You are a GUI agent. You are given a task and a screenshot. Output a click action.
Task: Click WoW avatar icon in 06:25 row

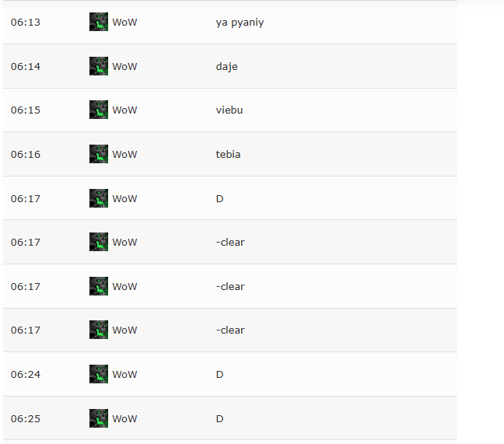(x=99, y=418)
